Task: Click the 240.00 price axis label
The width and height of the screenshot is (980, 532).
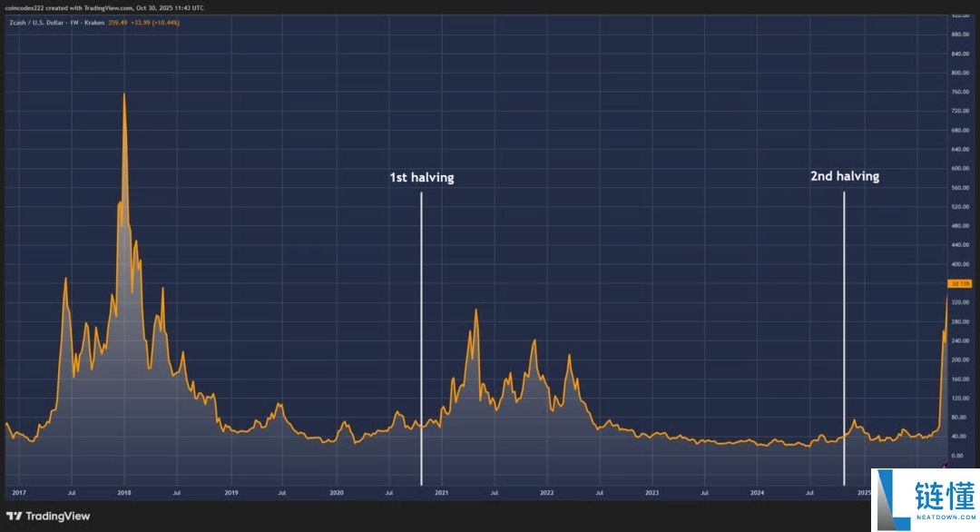Action: coord(959,340)
